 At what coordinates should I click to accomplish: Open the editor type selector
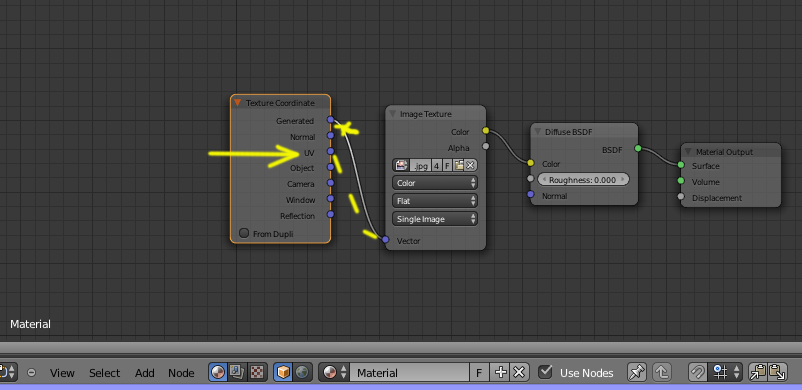tap(8, 373)
